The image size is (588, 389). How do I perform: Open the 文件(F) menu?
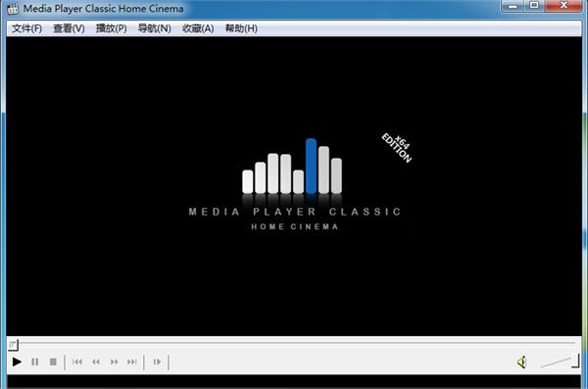pyautogui.click(x=26, y=28)
